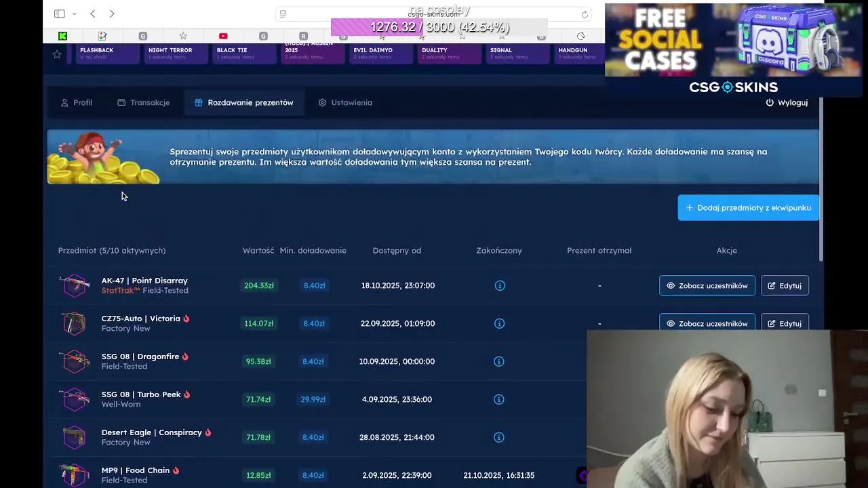Click the 29.99zł minimum top-up cell
Viewport: 868px width, 488px height.
click(313, 399)
